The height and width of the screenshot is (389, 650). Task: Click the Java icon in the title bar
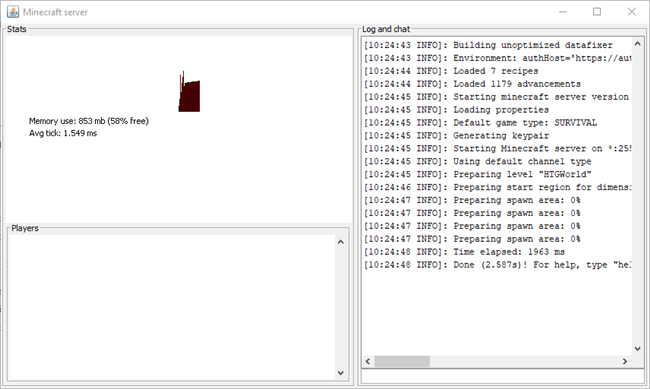13,12
